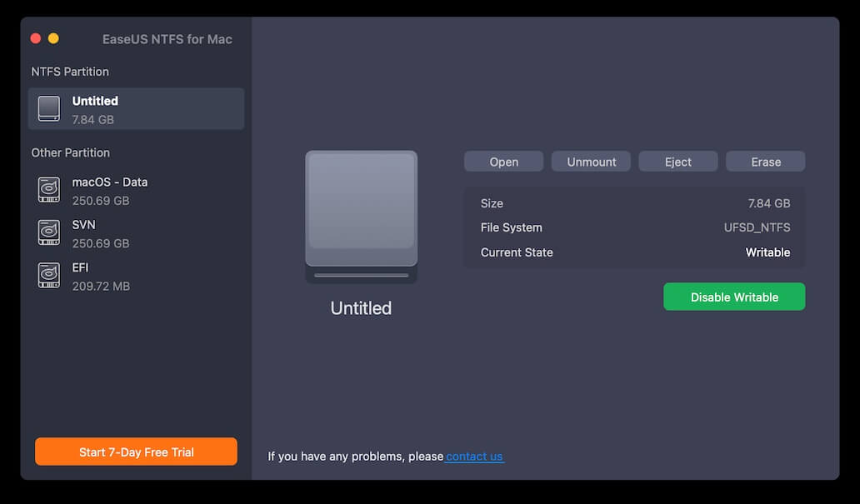Click the macOS - Data disk icon
The width and height of the screenshot is (860, 504).
[x=49, y=190]
